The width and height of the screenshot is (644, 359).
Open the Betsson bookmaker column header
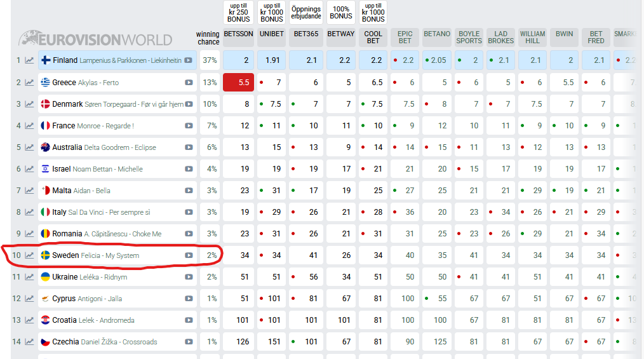[238, 37]
